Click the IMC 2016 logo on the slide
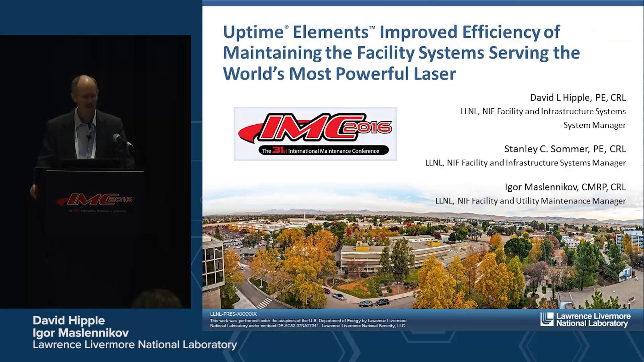644x362 pixels. point(315,133)
